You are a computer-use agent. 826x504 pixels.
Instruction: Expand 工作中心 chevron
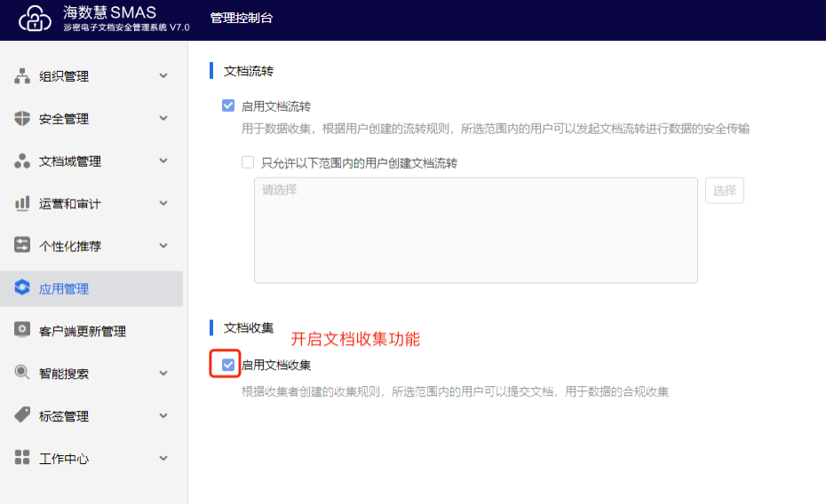point(163,458)
